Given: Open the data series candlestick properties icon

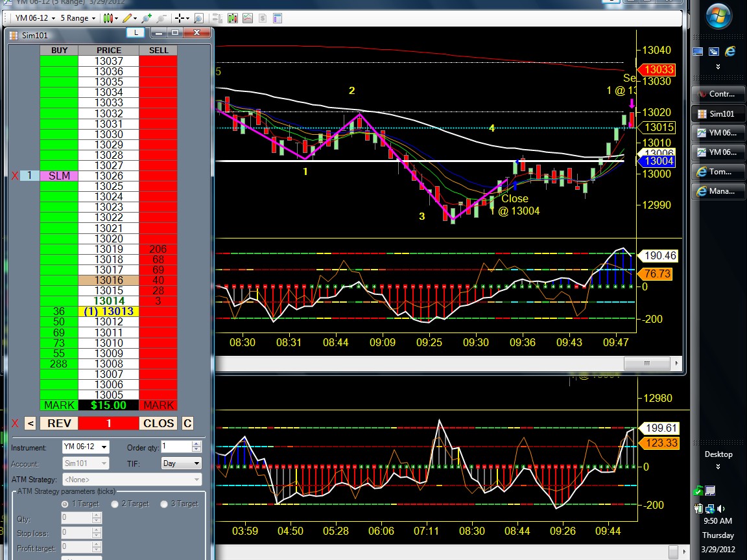Looking at the screenshot, I should (233, 18).
